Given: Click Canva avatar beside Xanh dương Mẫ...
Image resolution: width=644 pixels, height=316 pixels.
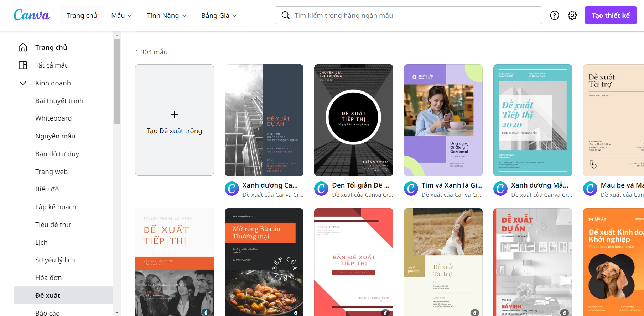Looking at the screenshot, I should [x=500, y=189].
